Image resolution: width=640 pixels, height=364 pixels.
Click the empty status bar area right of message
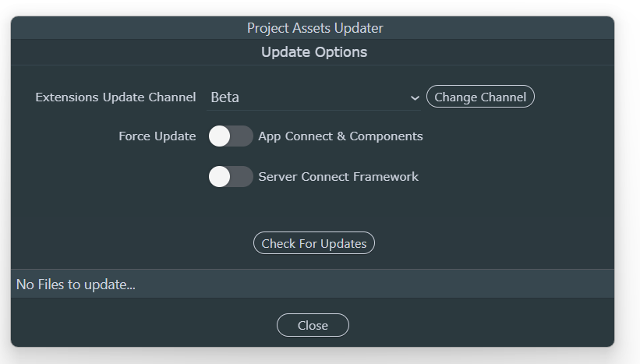(x=390, y=284)
